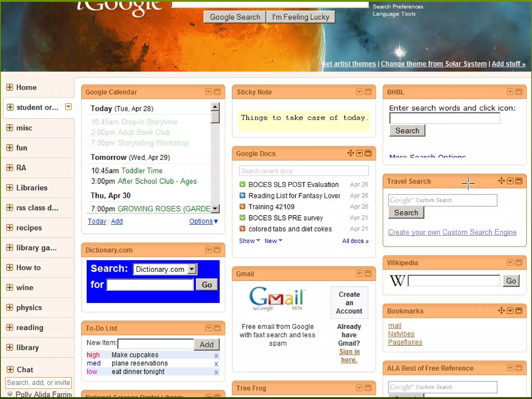Switch to the wine tab
Image resolution: width=532 pixels, height=399 pixels.
tap(25, 288)
